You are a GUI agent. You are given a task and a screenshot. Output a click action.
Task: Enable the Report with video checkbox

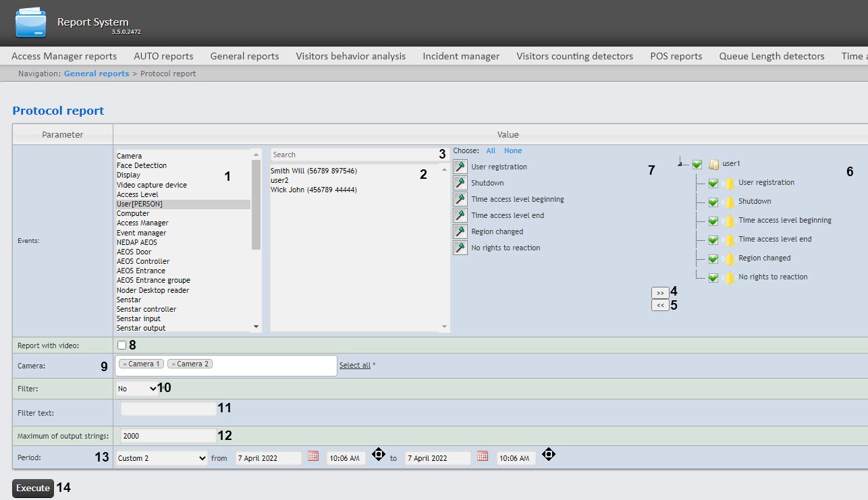pyautogui.click(x=121, y=345)
